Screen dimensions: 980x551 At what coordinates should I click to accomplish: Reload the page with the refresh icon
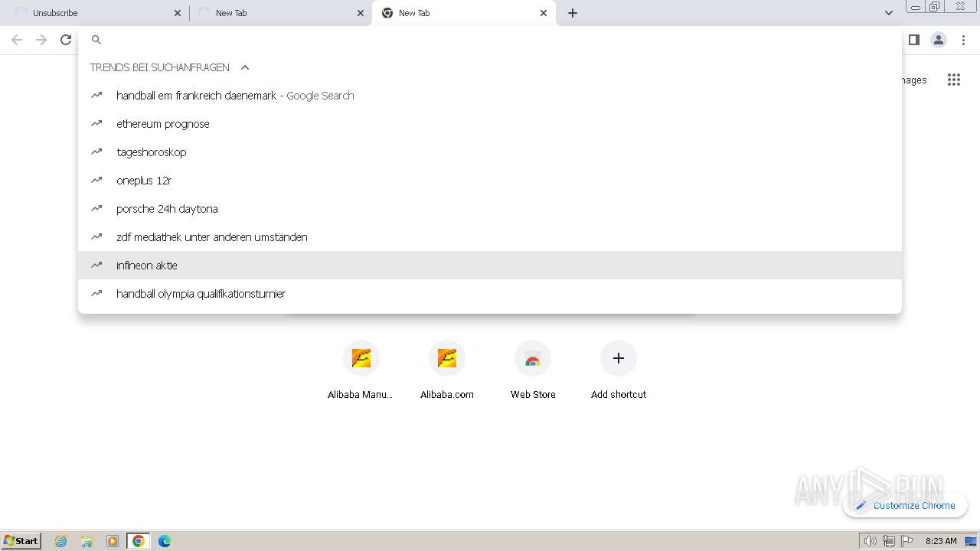(x=66, y=40)
